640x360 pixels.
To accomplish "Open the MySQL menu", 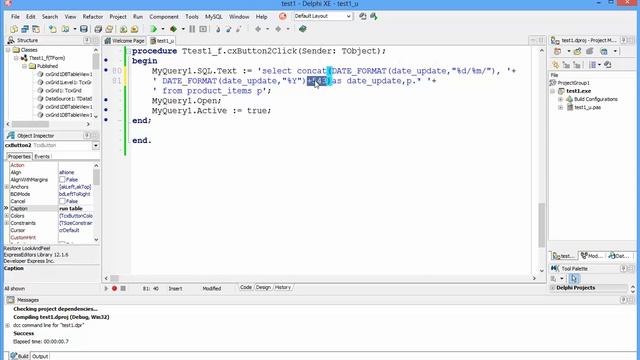I will [x=213, y=17].
